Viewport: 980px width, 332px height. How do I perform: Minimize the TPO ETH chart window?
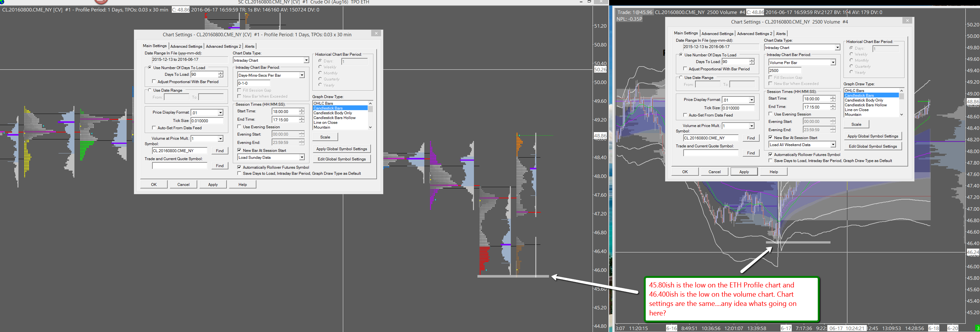click(581, 2)
